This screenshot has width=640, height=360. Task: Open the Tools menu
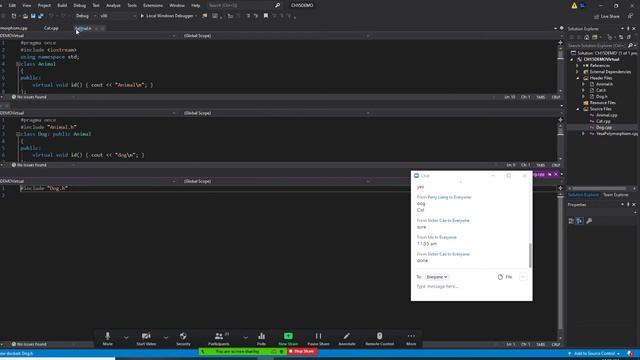tap(132, 5)
